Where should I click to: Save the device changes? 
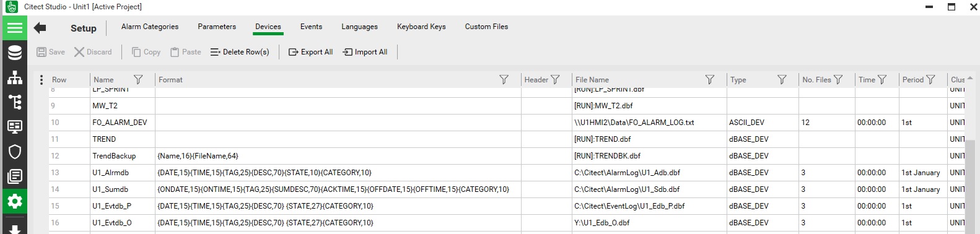click(x=51, y=52)
